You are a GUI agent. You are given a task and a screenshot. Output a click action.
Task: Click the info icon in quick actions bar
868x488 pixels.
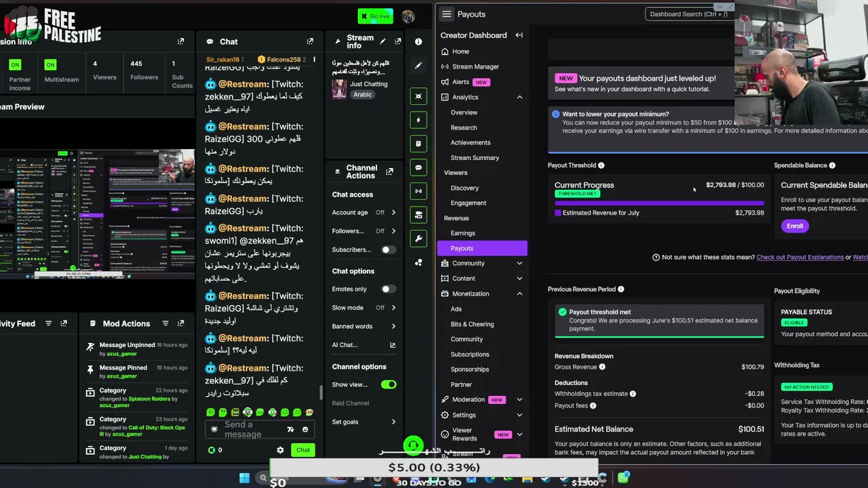coord(418,42)
